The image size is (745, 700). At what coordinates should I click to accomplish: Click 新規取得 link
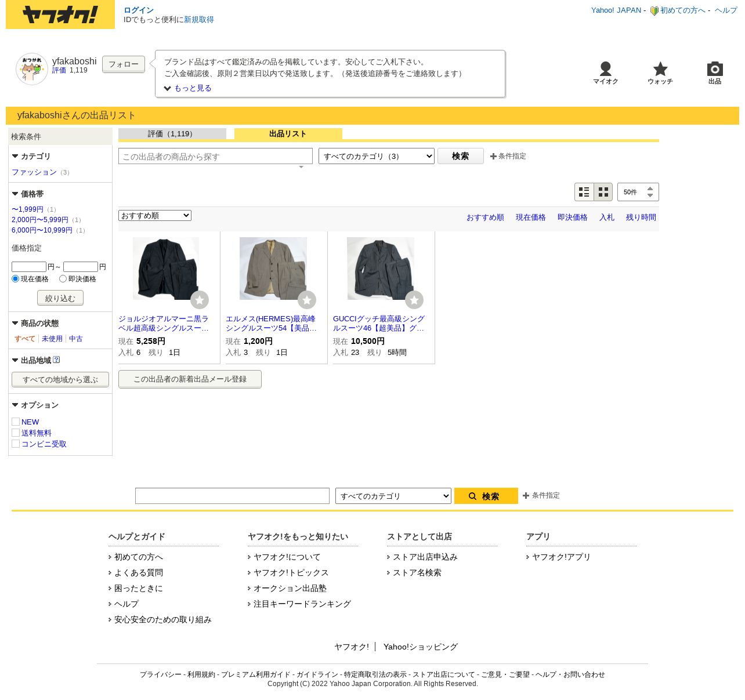(x=199, y=20)
